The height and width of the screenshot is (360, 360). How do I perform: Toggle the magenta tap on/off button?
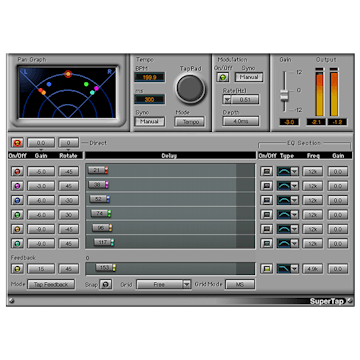point(17,186)
